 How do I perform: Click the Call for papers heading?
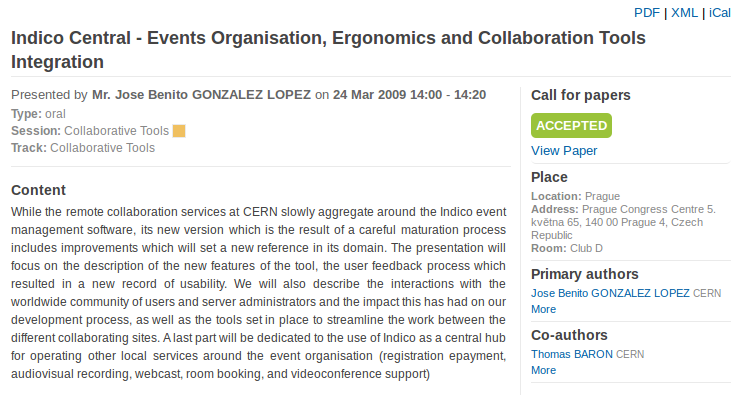[580, 95]
